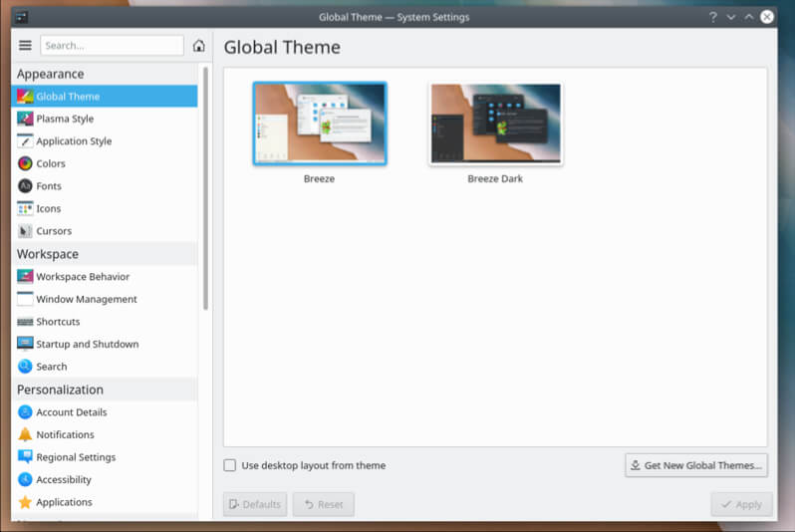795x532 pixels.
Task: Click the titlebar help question mark
Action: point(713,17)
